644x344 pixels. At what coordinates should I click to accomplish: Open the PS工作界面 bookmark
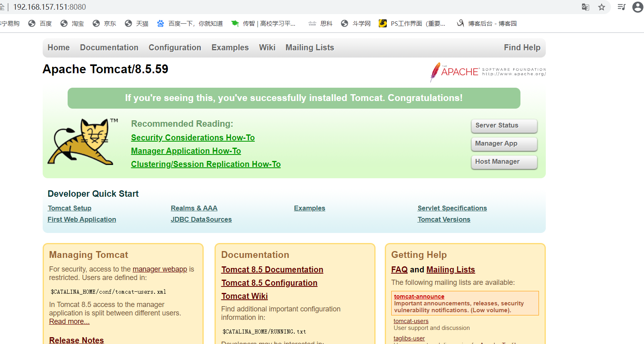coord(412,24)
